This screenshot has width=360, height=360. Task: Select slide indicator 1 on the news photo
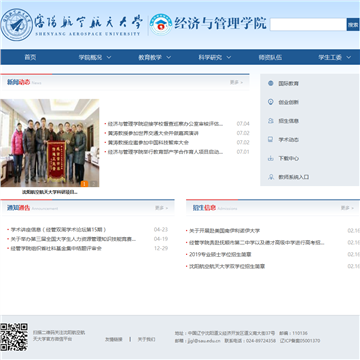(x=84, y=184)
